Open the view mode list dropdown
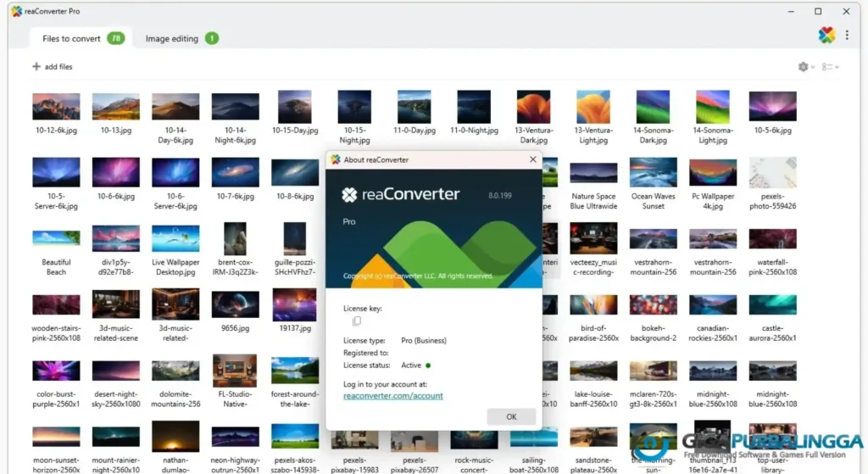This screenshot has height=474, width=868. 830,66
